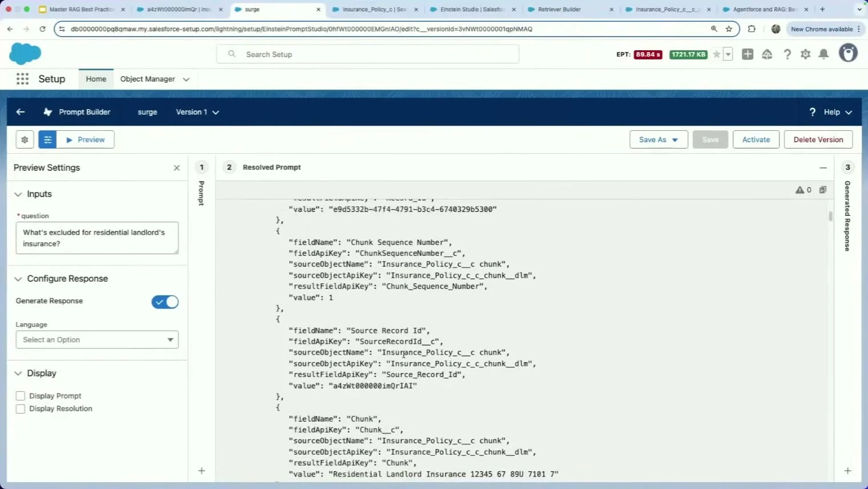Check the Display Resolution checkbox
Image resolution: width=868 pixels, height=489 pixels.
pyautogui.click(x=21, y=408)
